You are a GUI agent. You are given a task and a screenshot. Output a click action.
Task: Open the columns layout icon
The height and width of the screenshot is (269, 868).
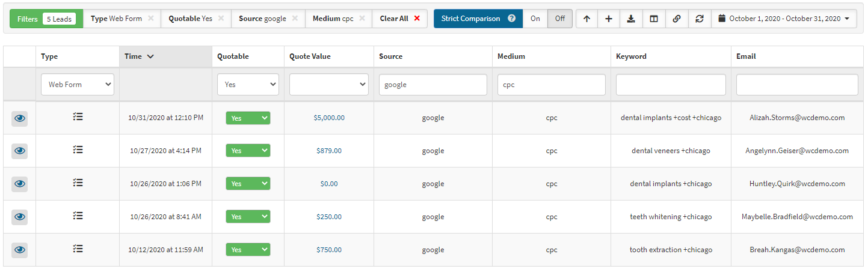(x=654, y=19)
